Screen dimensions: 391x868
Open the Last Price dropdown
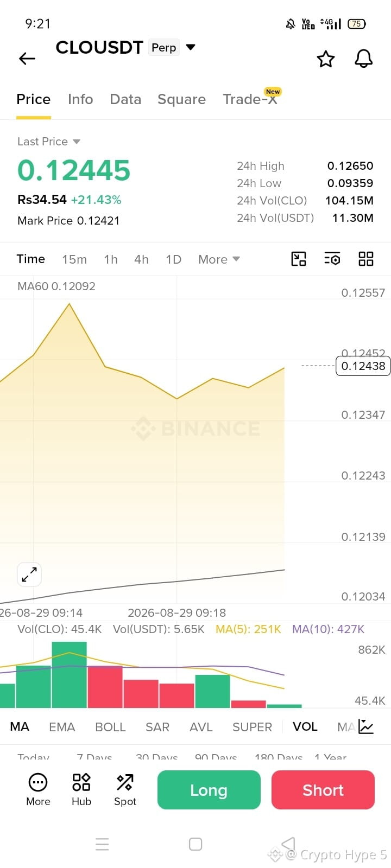tap(49, 142)
